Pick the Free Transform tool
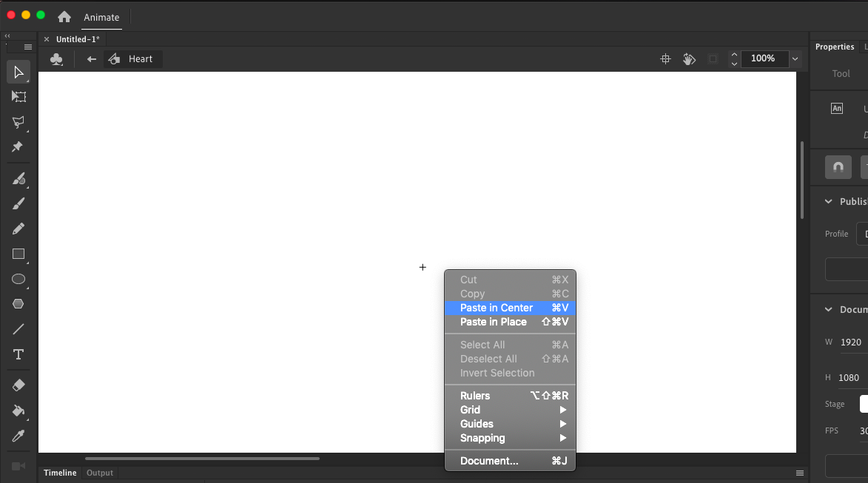This screenshot has height=483, width=868. 18,96
